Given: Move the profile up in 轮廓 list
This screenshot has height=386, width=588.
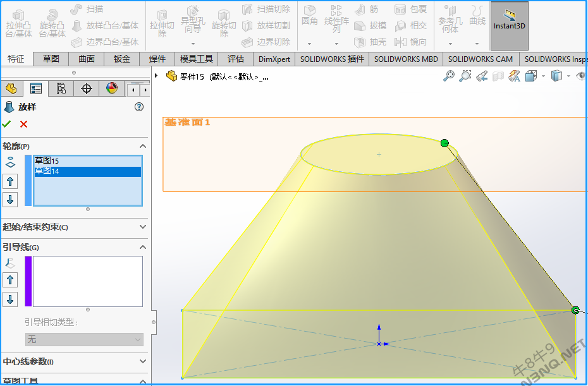Looking at the screenshot, I should click(10, 182).
